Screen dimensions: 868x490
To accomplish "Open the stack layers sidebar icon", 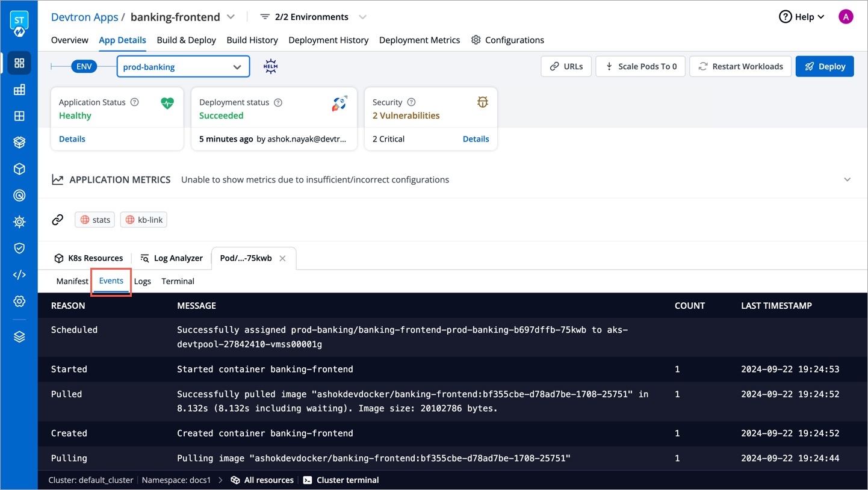I will tap(19, 336).
